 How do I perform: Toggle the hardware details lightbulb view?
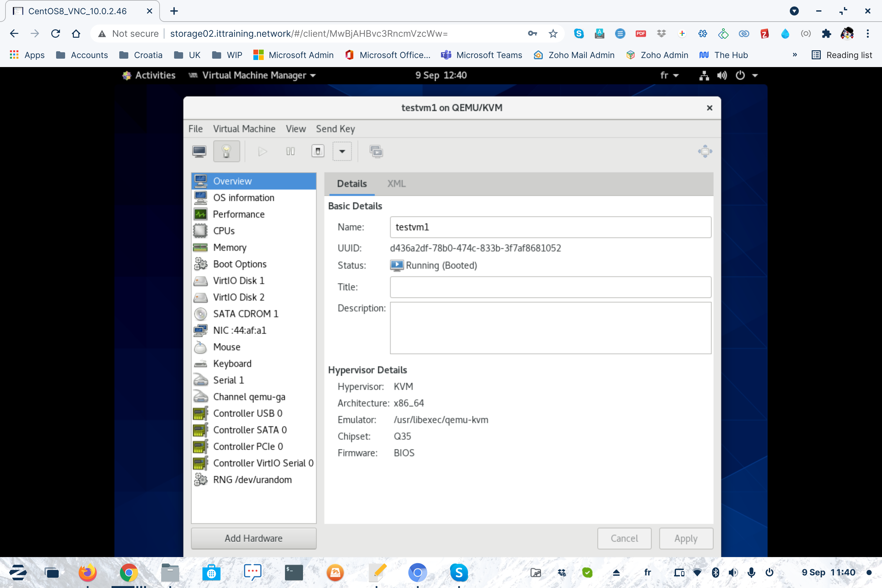(x=227, y=152)
